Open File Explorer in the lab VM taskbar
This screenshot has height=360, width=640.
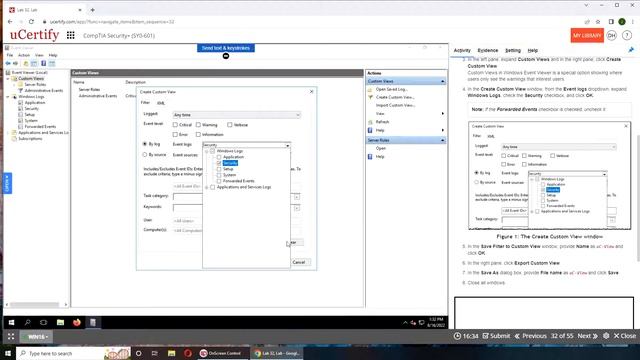point(60,322)
